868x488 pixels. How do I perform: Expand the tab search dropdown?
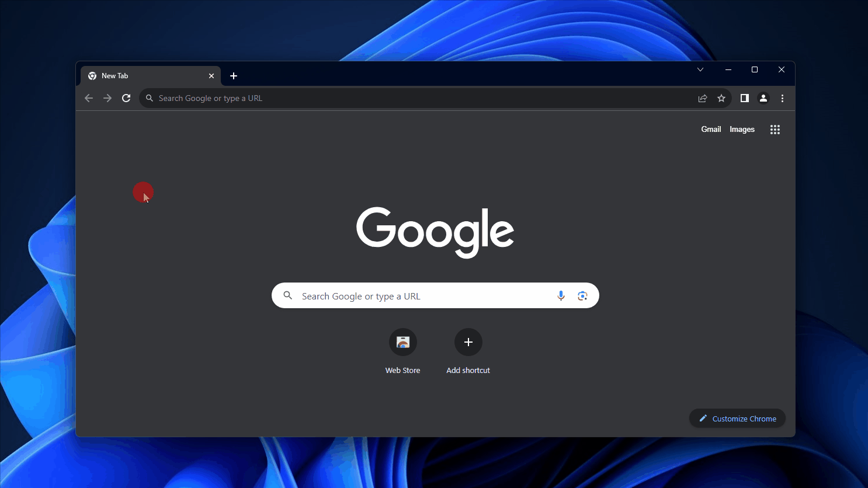click(700, 69)
